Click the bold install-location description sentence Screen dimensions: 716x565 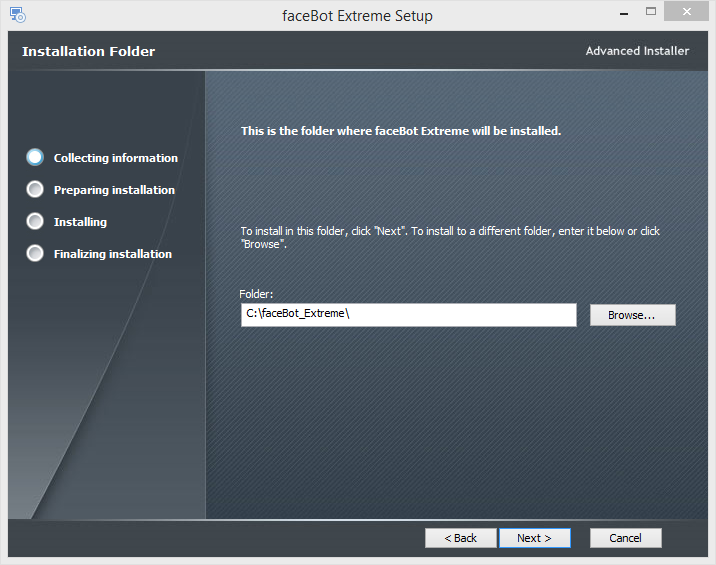(401, 131)
